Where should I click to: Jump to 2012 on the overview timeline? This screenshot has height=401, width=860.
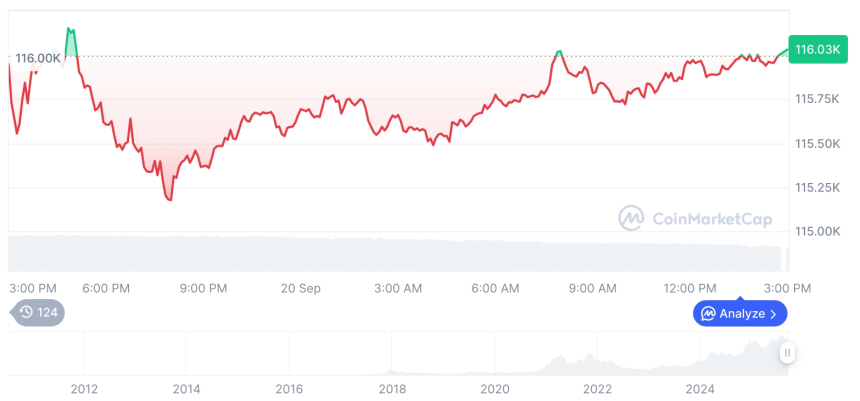point(83,388)
